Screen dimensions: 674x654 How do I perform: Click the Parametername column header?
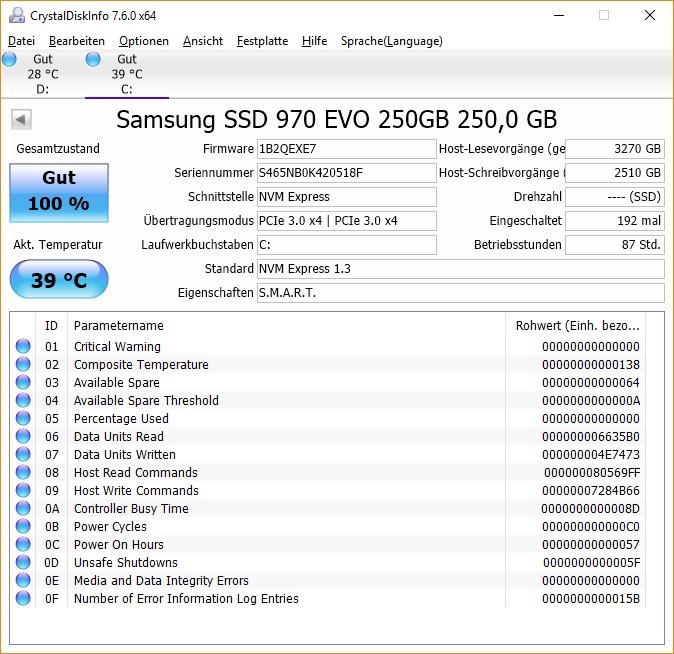286,326
